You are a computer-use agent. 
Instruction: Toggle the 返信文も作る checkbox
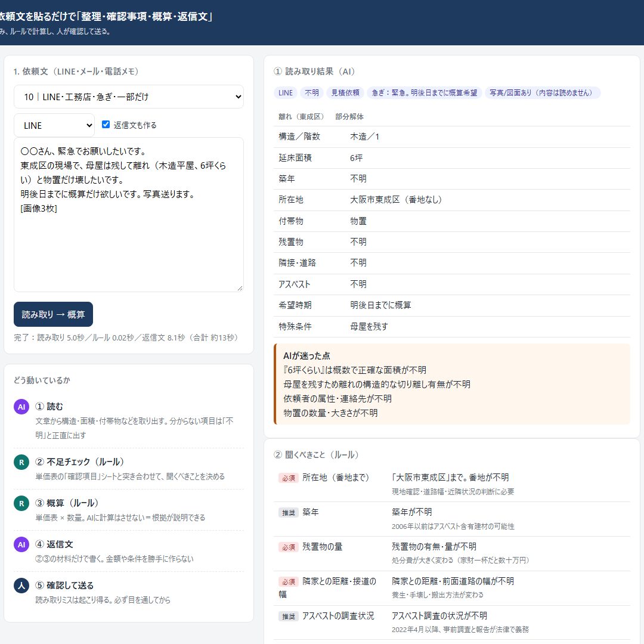[x=106, y=125]
